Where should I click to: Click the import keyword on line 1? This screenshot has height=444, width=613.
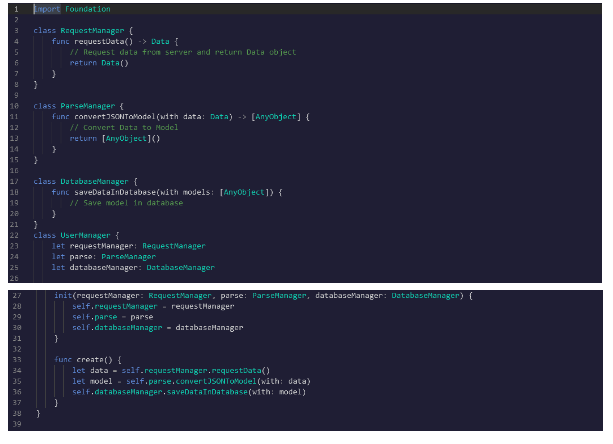[43, 10]
